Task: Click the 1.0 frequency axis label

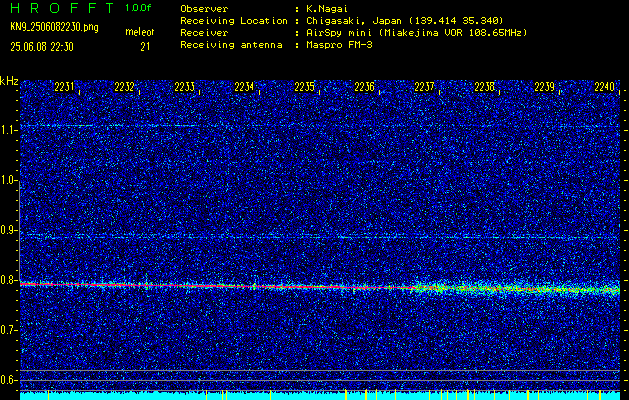Action: (7, 181)
